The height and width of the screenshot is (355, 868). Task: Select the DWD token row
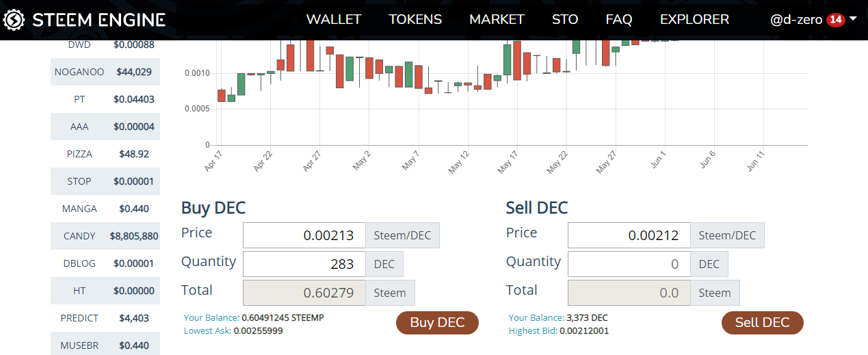pos(105,45)
